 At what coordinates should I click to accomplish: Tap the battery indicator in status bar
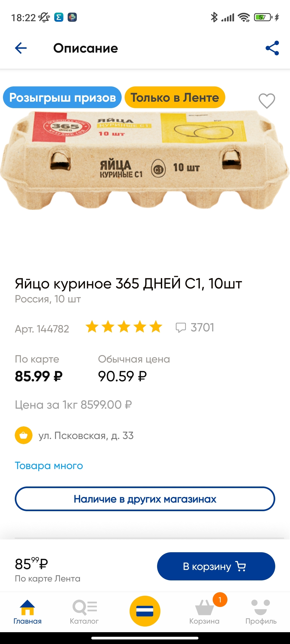pos(263,17)
